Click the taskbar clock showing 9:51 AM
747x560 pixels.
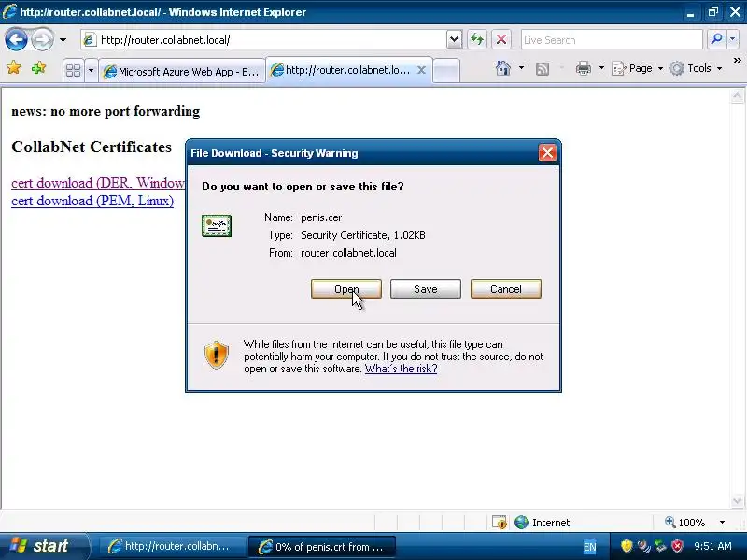(x=712, y=546)
